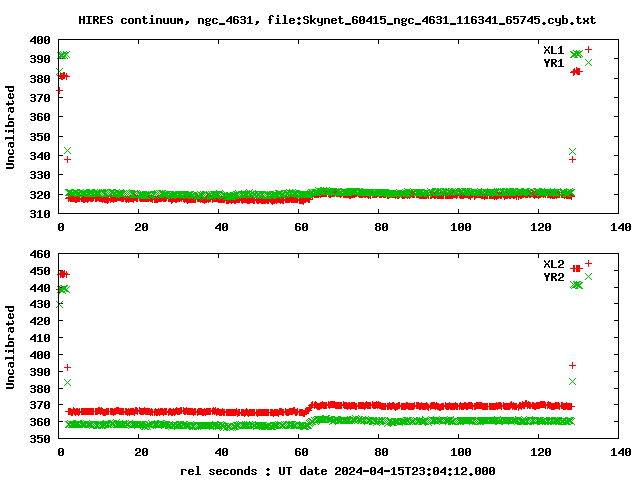Click the XL2 legend label
This screenshot has width=640, height=480.
553,264
